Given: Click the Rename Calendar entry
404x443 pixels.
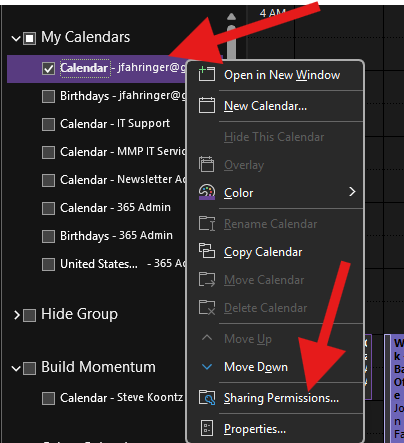Looking at the screenshot, I should click(270, 224).
